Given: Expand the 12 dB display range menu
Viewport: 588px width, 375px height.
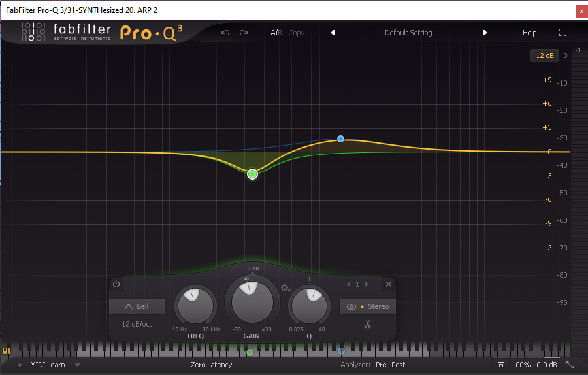Looking at the screenshot, I should [x=544, y=56].
